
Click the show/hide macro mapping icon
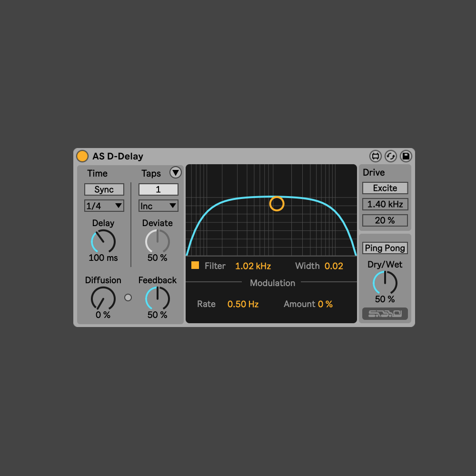click(x=376, y=156)
